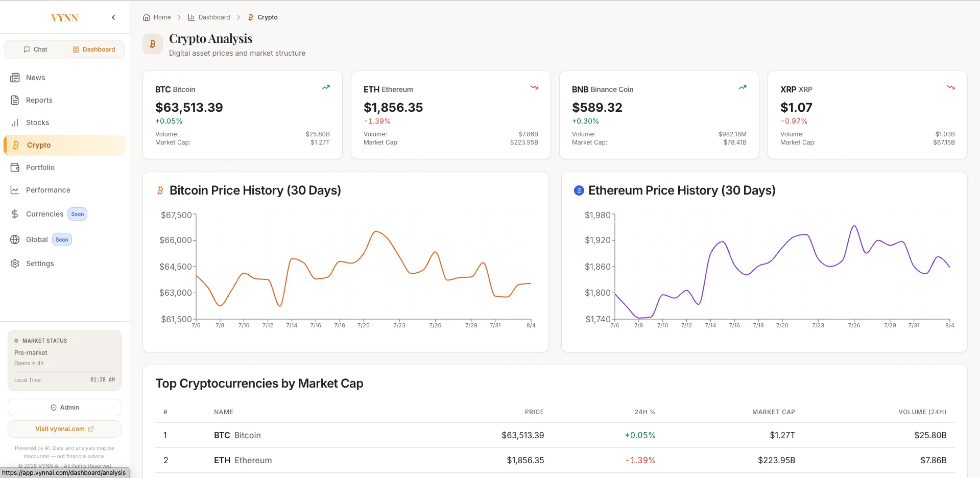Collapse the sidebar with the chevron arrow

[x=113, y=17]
